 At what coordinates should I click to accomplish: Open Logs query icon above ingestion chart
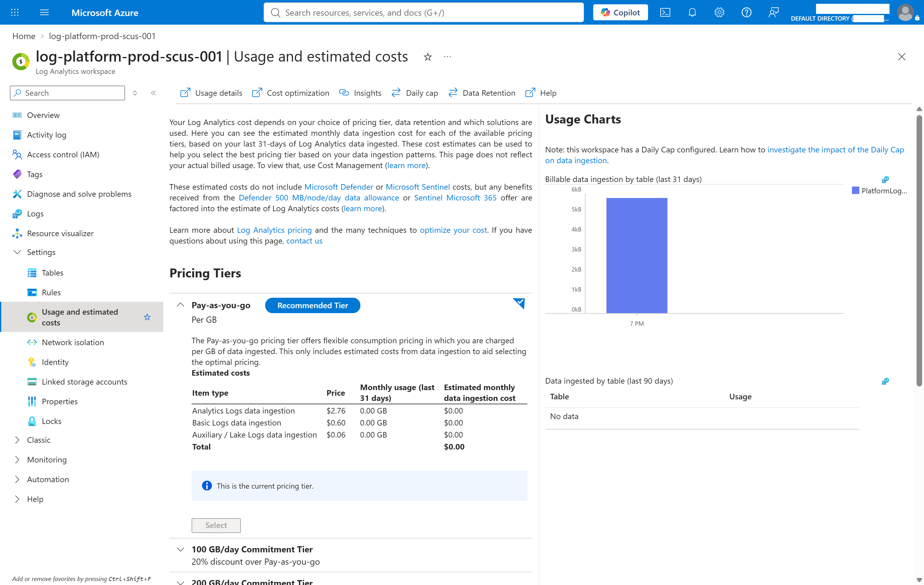885,180
